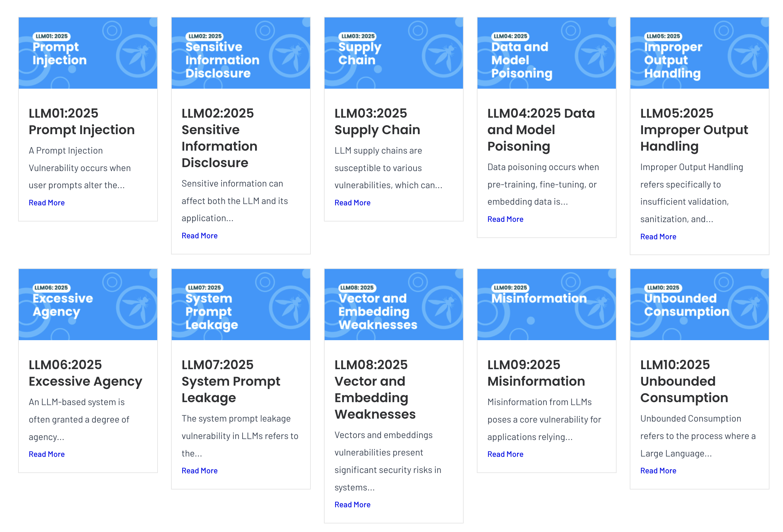783x532 pixels.
Task: Click the 'LLM09: 2025' badge on banner
Action: (x=510, y=287)
